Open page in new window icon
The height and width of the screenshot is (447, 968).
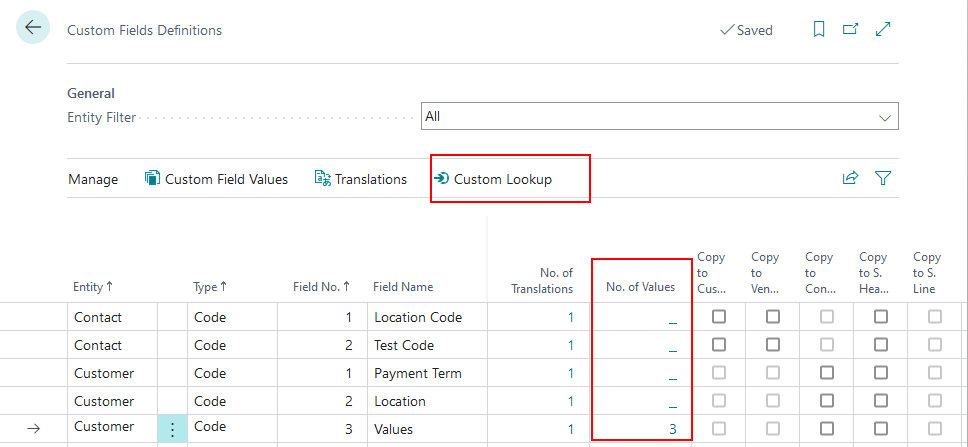click(x=850, y=30)
